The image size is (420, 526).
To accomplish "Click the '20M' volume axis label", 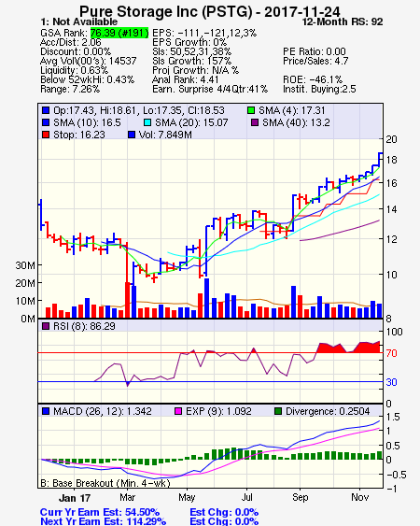I will pos(25,283).
